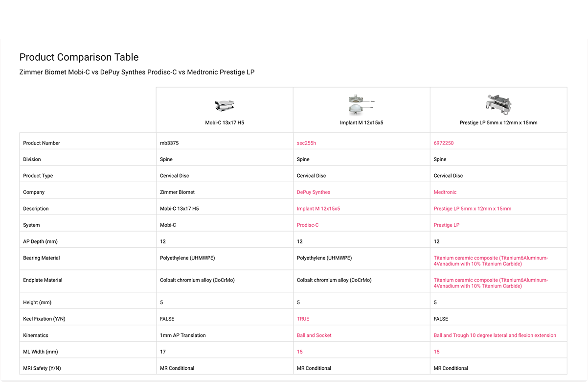Click header label 'Implant M 12x15x5' under image
This screenshot has width=588, height=382.
pos(362,123)
